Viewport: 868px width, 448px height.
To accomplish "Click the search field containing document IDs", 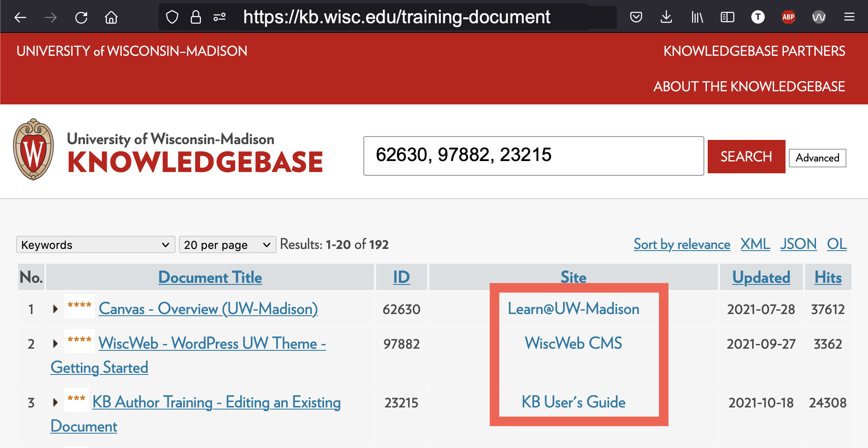I will [x=533, y=156].
